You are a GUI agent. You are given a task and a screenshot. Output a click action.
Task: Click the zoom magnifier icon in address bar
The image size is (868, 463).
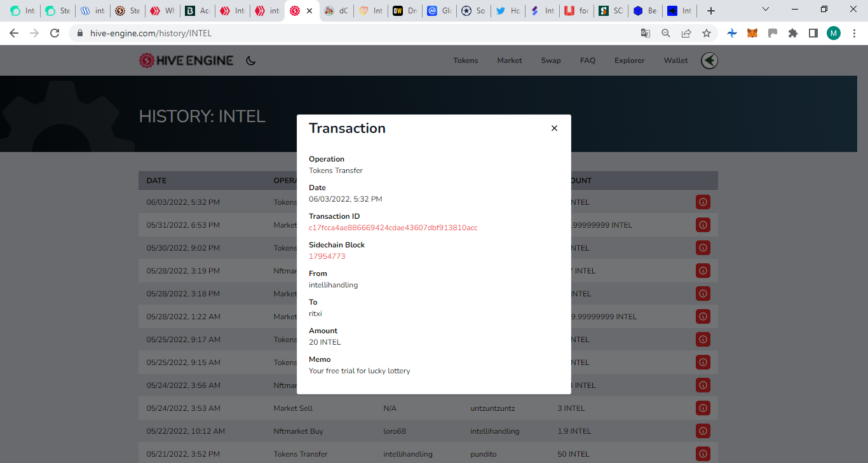[665, 33]
